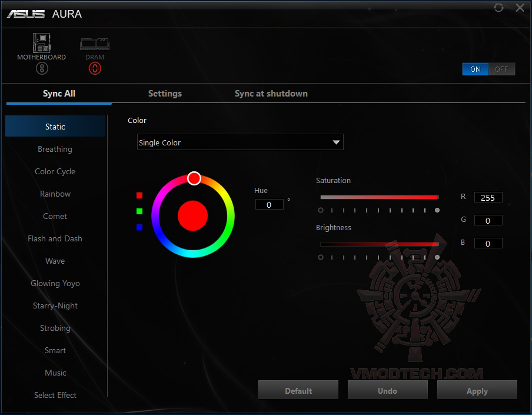Select the Motherboard device icon
Viewport: 532px width, 415px height.
[41, 43]
